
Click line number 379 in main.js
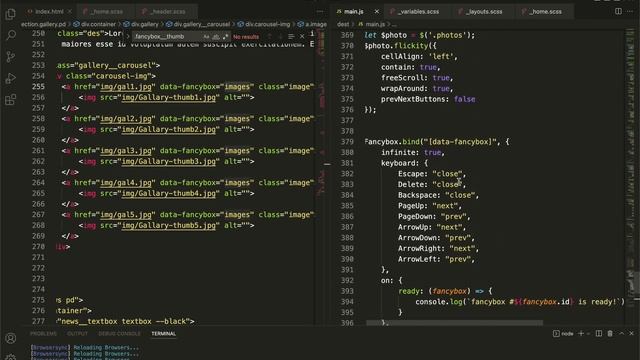(x=347, y=142)
